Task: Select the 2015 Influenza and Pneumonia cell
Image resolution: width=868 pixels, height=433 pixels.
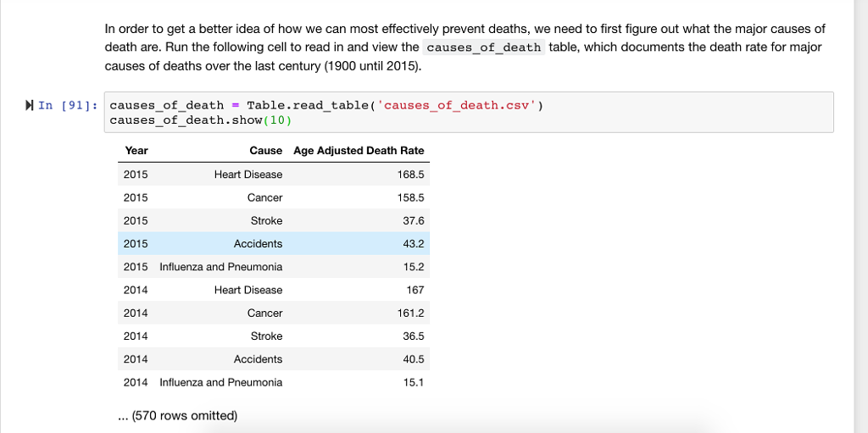Action: pyautogui.click(x=221, y=267)
